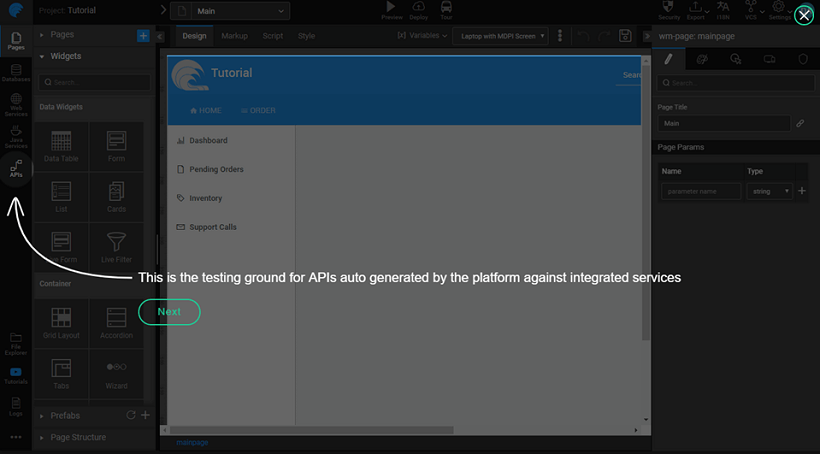Select the Data Table widget
Screen dimensions: 820x454
pyautogui.click(x=61, y=146)
